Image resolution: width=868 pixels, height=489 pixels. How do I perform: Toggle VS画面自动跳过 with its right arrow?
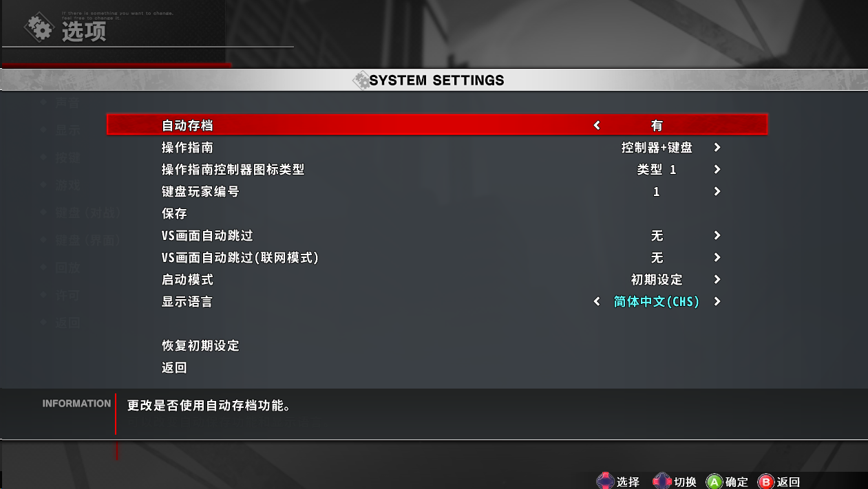pyautogui.click(x=717, y=235)
